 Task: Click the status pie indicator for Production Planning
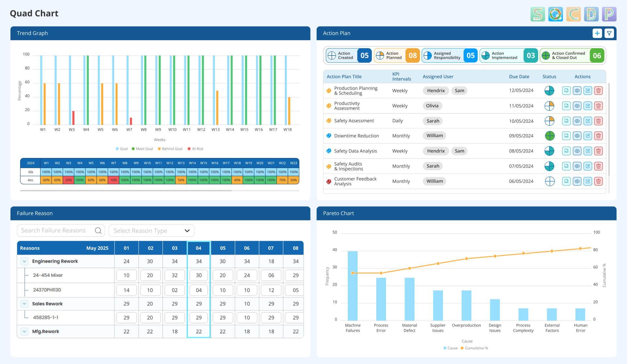click(550, 90)
